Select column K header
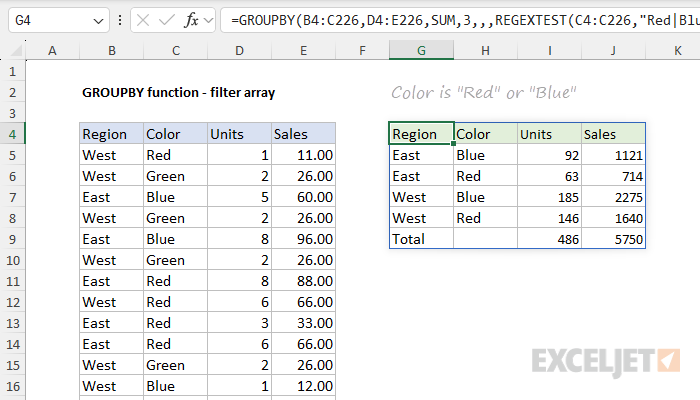The height and width of the screenshot is (400, 700). click(x=677, y=51)
